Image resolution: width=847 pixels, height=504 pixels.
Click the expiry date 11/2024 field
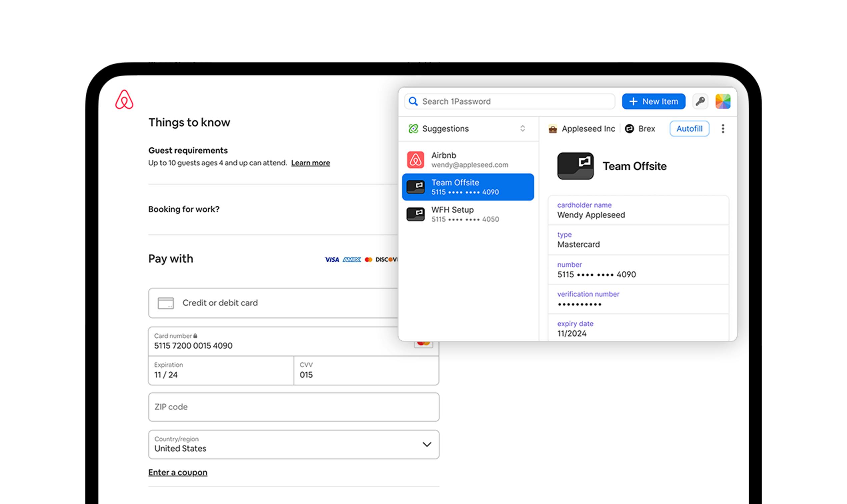pyautogui.click(x=638, y=328)
